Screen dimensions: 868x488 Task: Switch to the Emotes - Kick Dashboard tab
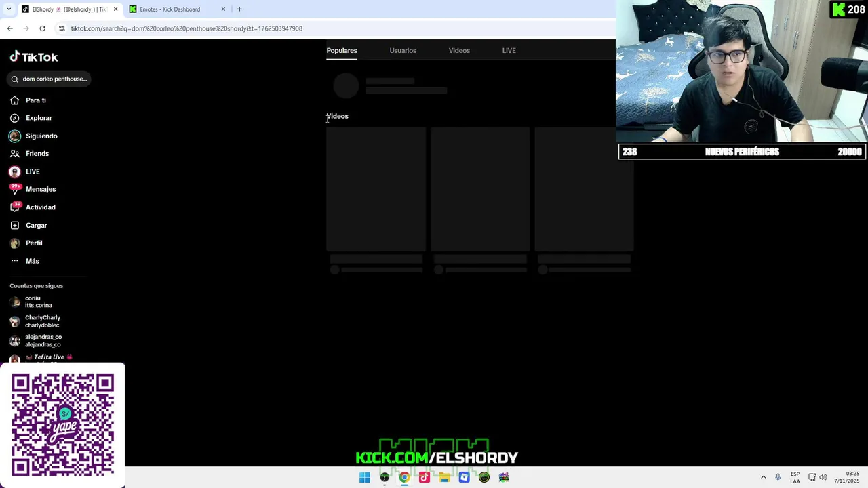176,9
